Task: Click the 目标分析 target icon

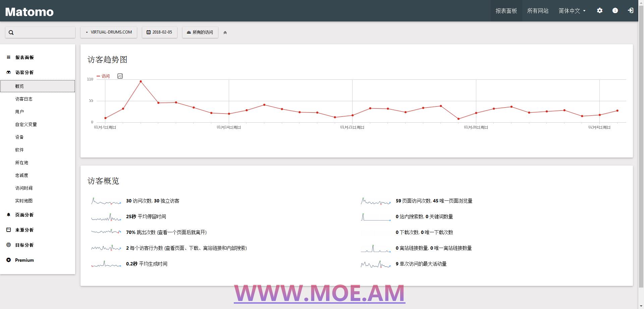Action: click(9, 245)
